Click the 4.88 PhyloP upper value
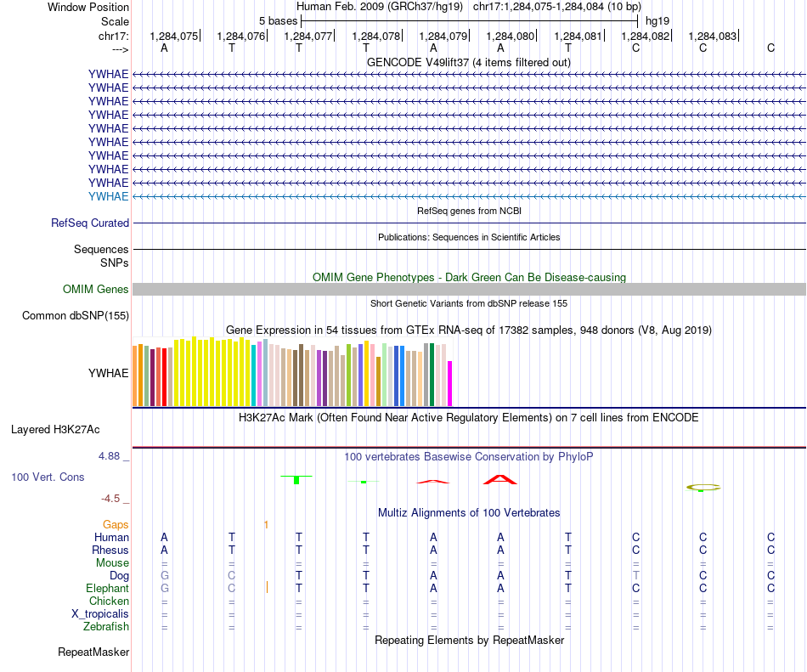Screen dimensions: 807x672 pos(109,456)
